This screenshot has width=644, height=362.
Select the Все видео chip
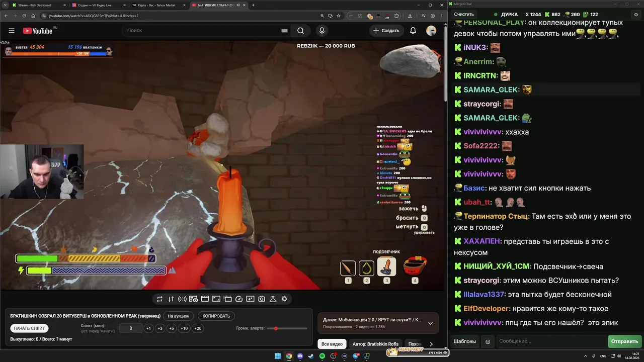[x=332, y=344]
